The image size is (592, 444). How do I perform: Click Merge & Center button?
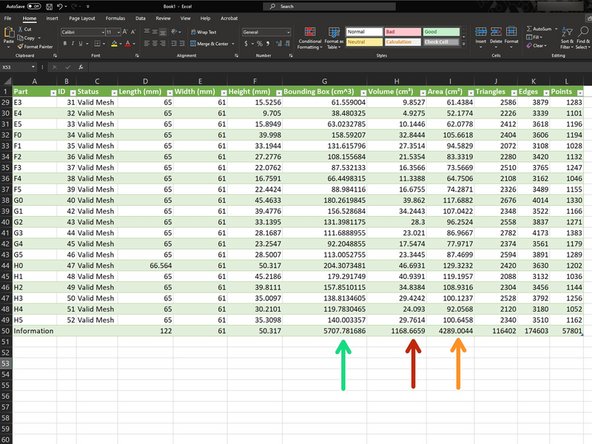[210, 44]
